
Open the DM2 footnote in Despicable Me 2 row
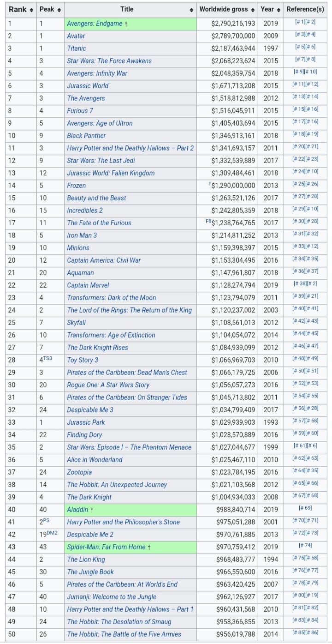point(52,533)
